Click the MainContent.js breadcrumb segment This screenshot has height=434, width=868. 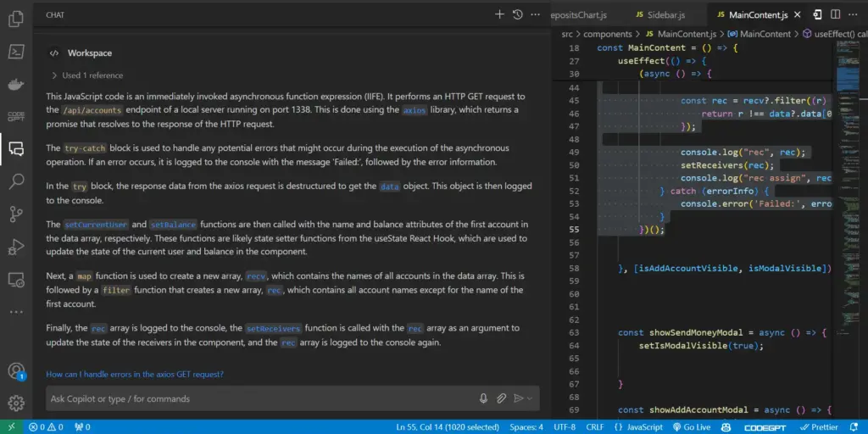click(682, 34)
